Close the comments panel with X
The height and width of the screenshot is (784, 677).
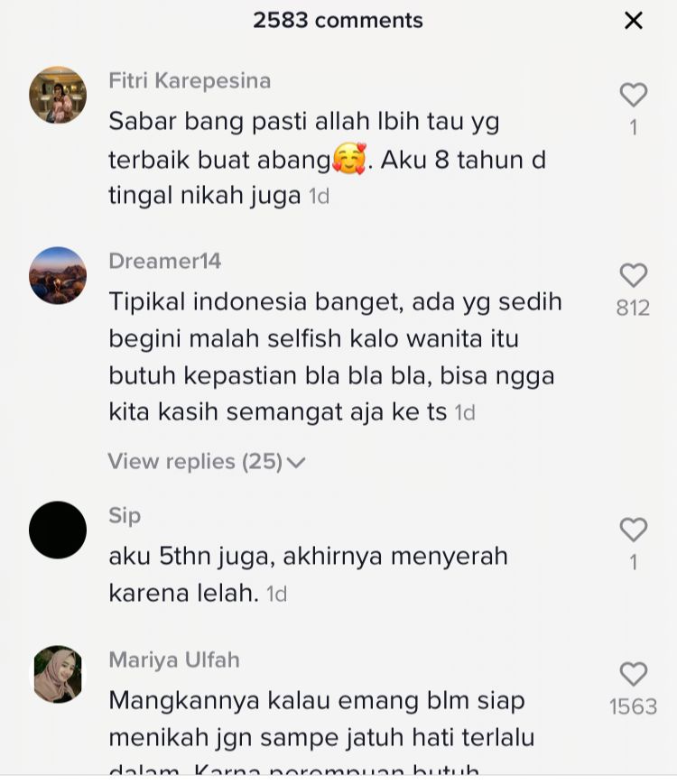coord(634,21)
